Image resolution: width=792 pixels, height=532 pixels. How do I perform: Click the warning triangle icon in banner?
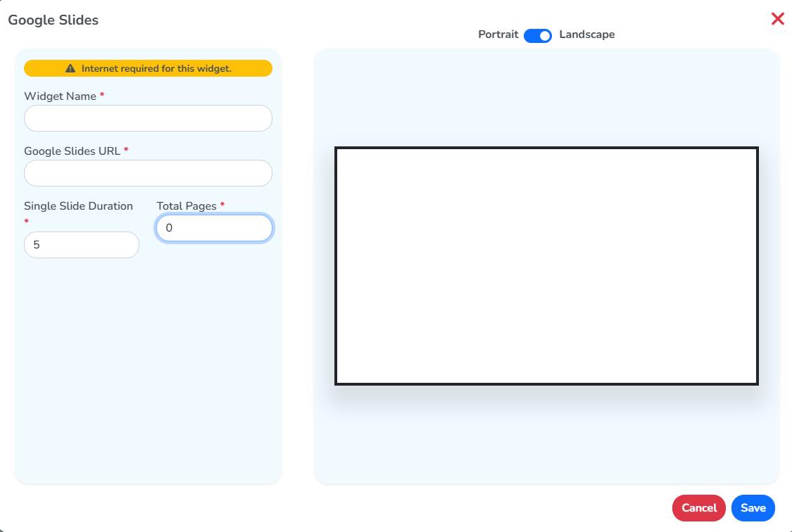coord(70,68)
